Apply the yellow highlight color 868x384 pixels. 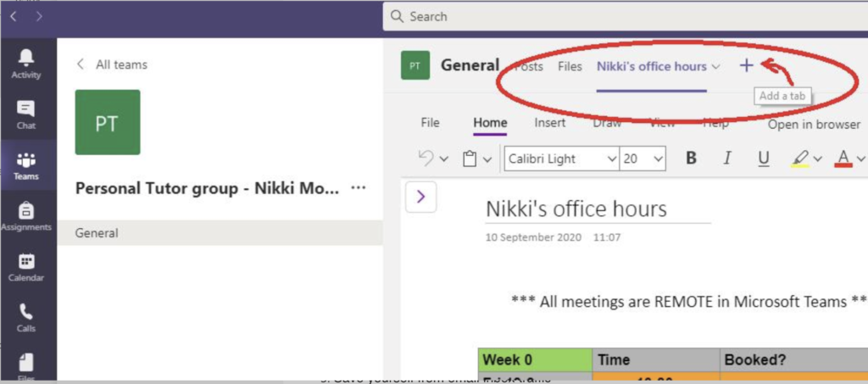pyautogui.click(x=799, y=159)
